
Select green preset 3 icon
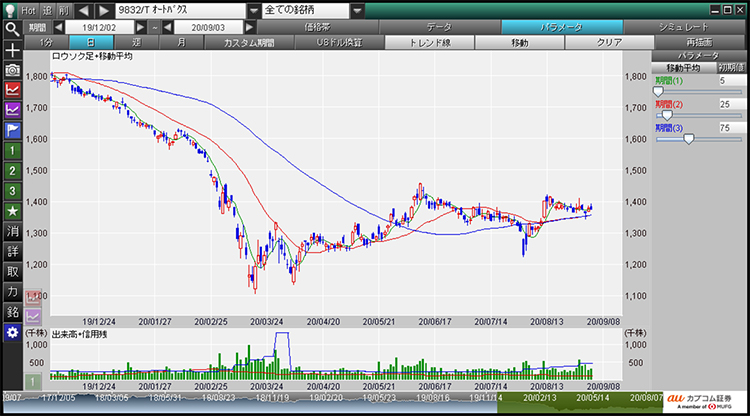(12, 191)
